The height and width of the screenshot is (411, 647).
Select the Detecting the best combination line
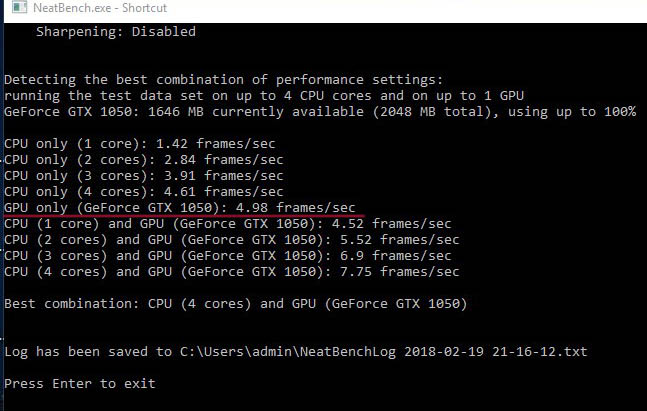point(223,80)
